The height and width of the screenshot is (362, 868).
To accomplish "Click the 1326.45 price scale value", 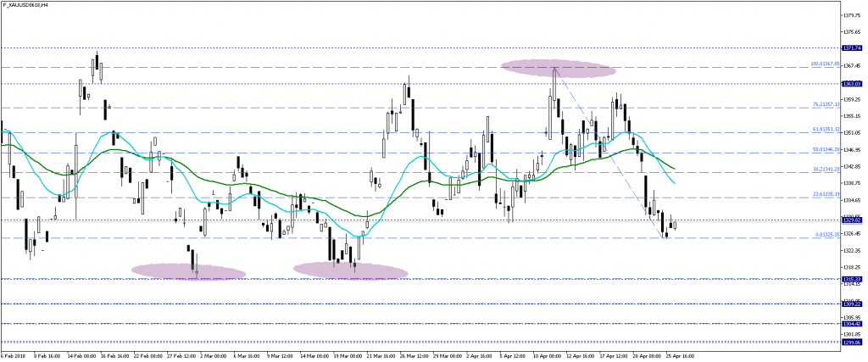I will coord(853,234).
